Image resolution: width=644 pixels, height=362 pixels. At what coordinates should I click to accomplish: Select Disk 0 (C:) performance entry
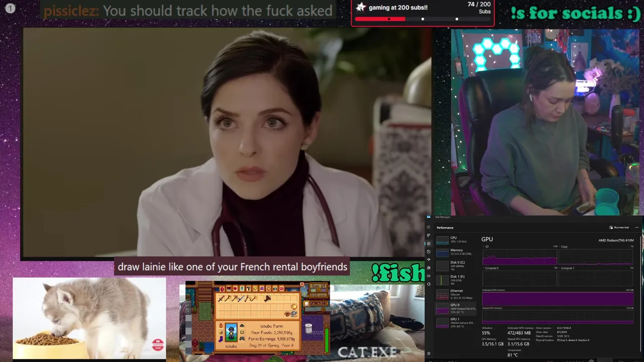tap(455, 266)
